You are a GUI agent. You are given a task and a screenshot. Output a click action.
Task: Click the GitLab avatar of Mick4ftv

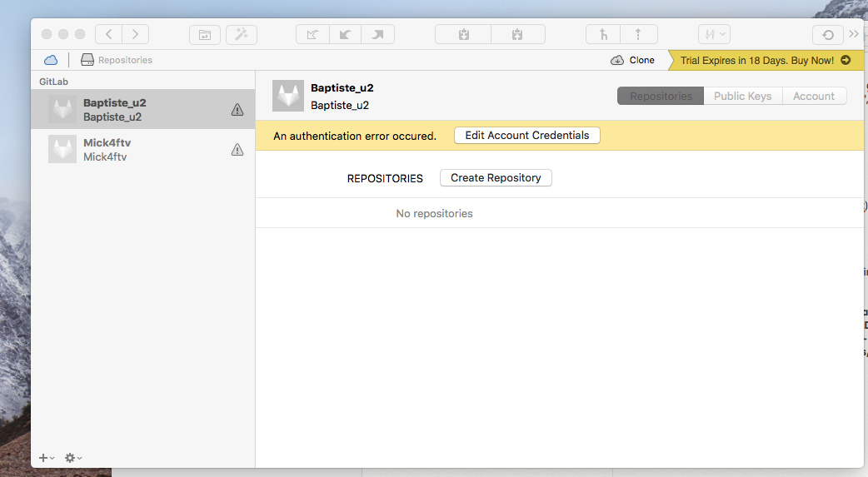pos(62,149)
